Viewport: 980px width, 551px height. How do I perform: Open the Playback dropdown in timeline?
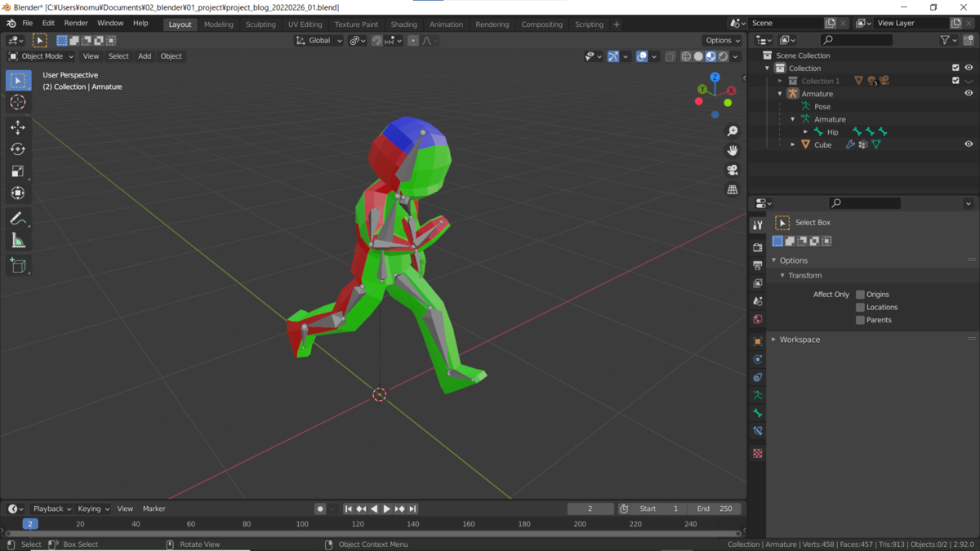point(52,509)
